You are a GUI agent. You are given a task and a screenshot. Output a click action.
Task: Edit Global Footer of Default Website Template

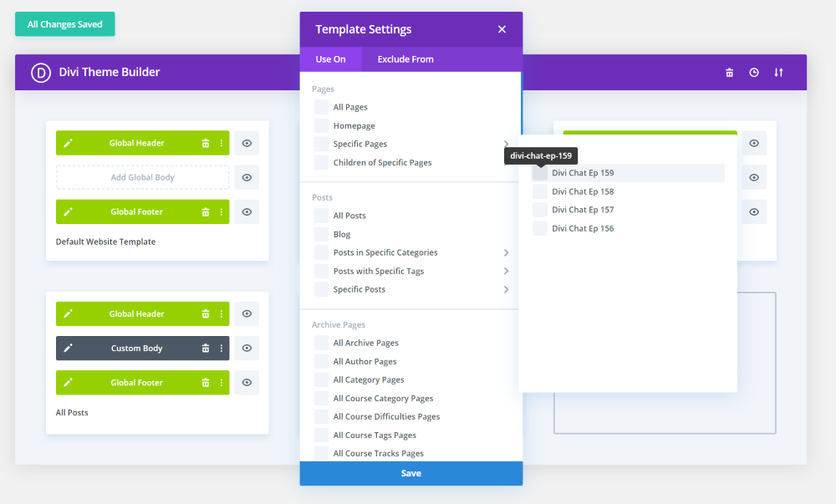click(68, 212)
